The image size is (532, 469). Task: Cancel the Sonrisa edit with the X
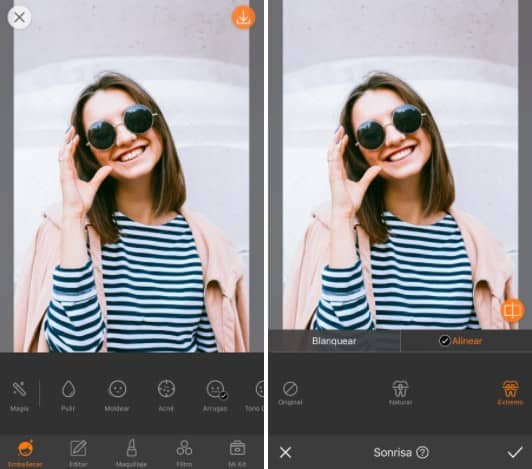point(285,452)
